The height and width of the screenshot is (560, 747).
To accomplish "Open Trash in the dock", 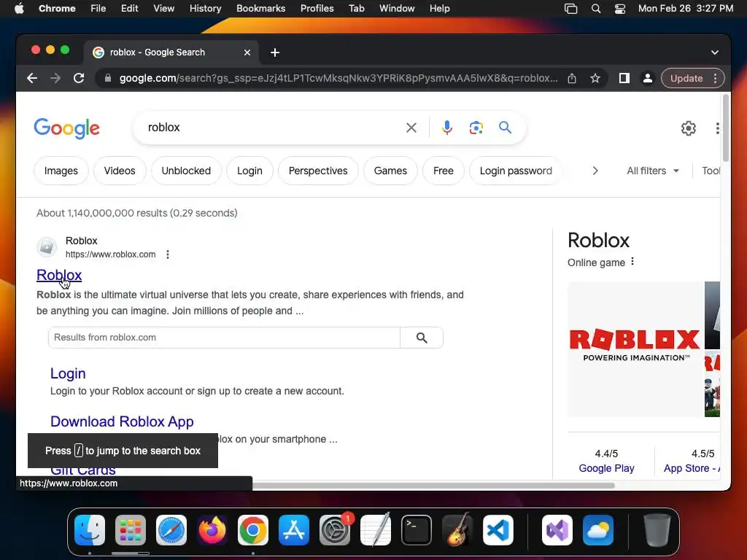I will coord(657,529).
